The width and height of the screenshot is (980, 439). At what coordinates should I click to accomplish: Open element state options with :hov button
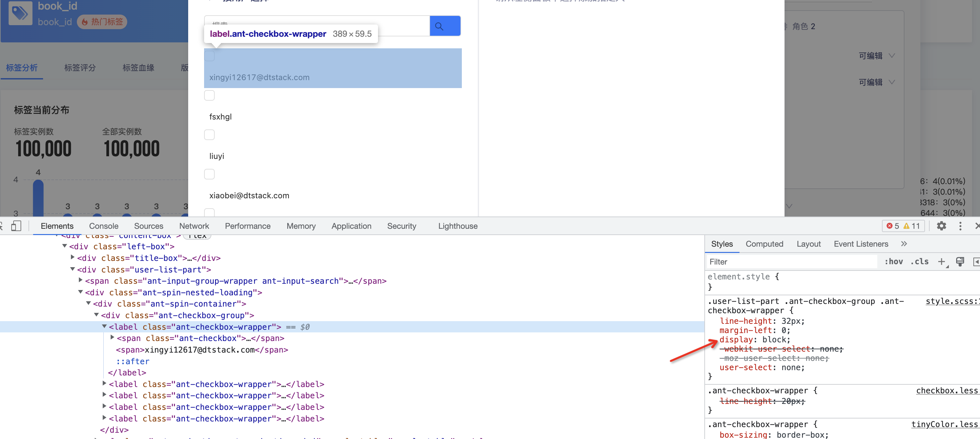894,262
